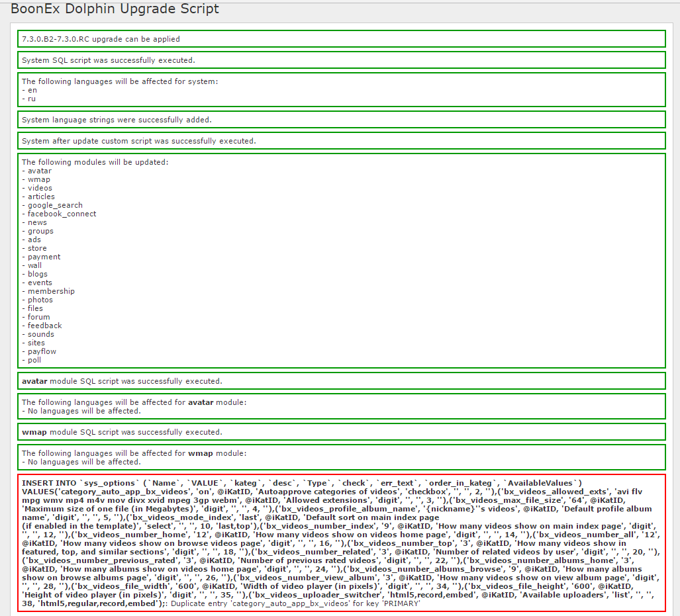Select the '- google_search' module entry
680x616 pixels.
click(52, 206)
